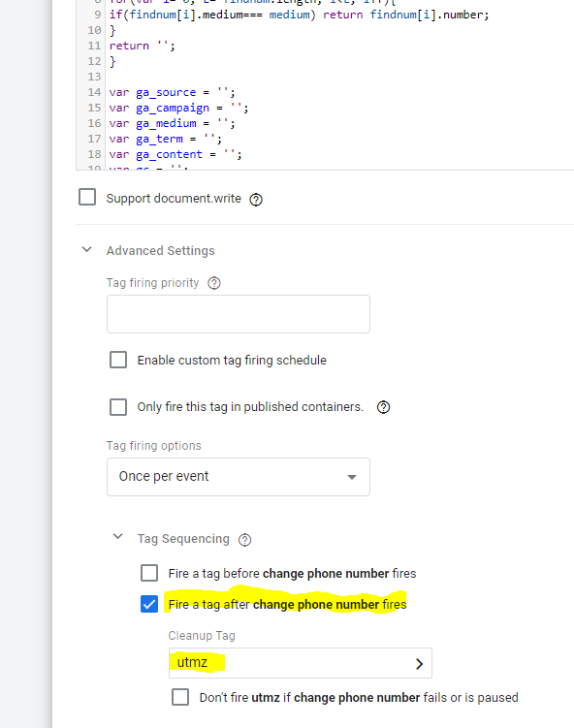Enable Support document.write checkbox
This screenshot has width=574, height=728.
[87, 197]
